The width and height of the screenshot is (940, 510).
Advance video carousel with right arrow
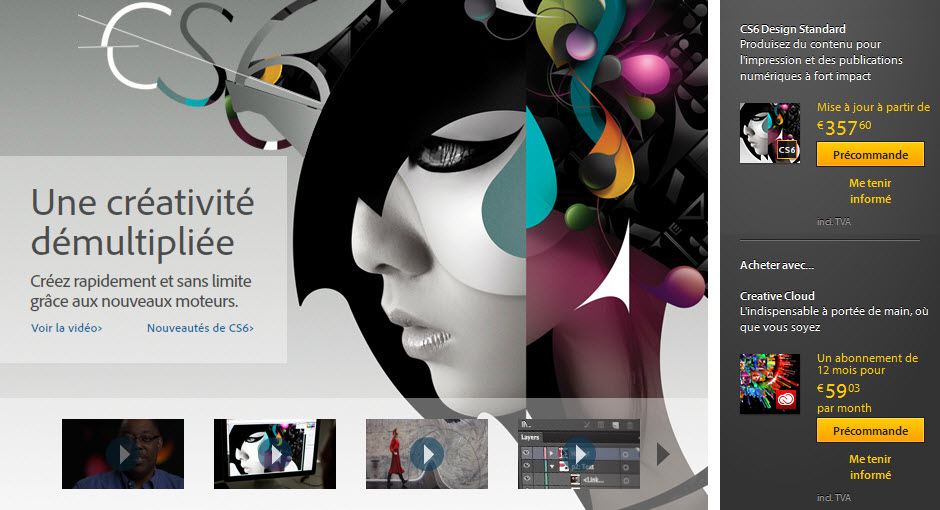(x=662, y=454)
